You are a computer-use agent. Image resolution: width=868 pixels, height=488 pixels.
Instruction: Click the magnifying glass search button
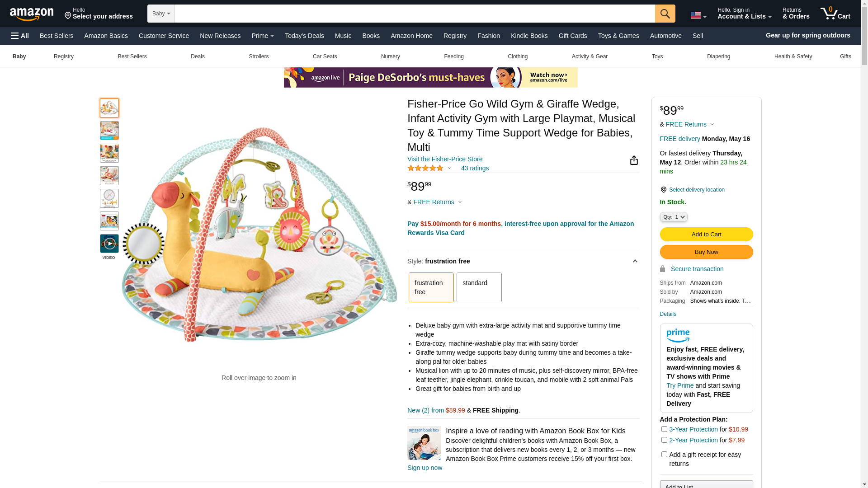(x=665, y=14)
